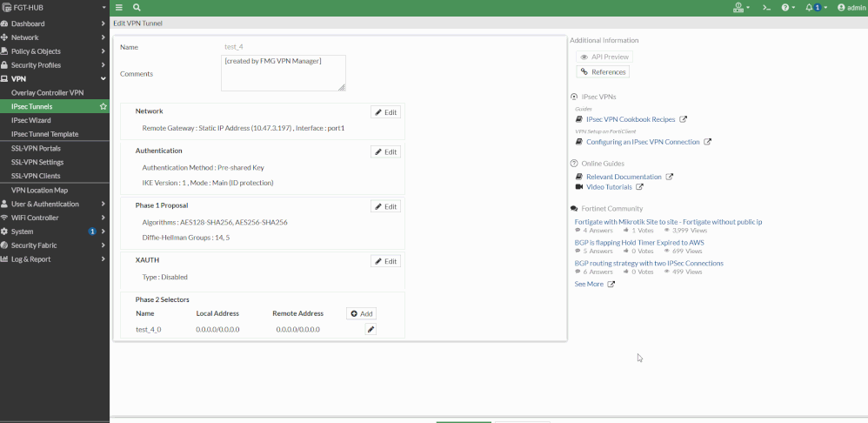The height and width of the screenshot is (423, 868).
Task: Click external-link icon beside See More
Action: [611, 284]
